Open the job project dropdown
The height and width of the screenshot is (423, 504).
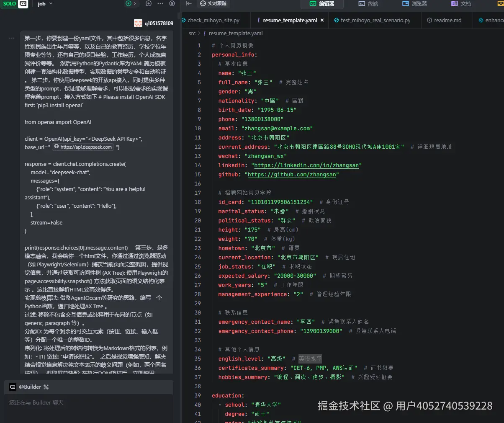pyautogui.click(x=45, y=4)
